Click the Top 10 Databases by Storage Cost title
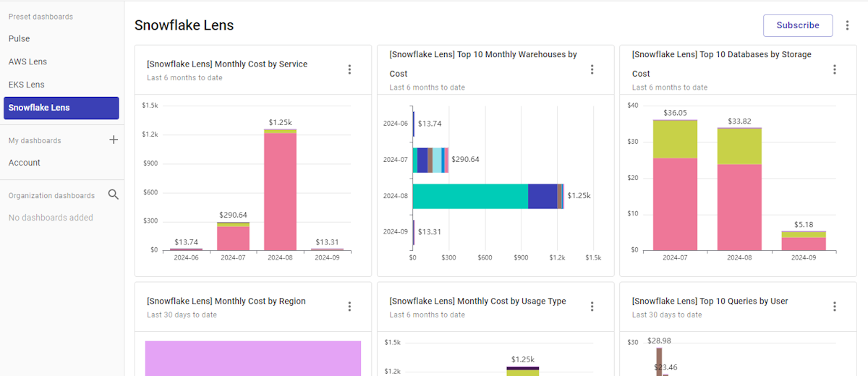The height and width of the screenshot is (376, 868). point(722,64)
